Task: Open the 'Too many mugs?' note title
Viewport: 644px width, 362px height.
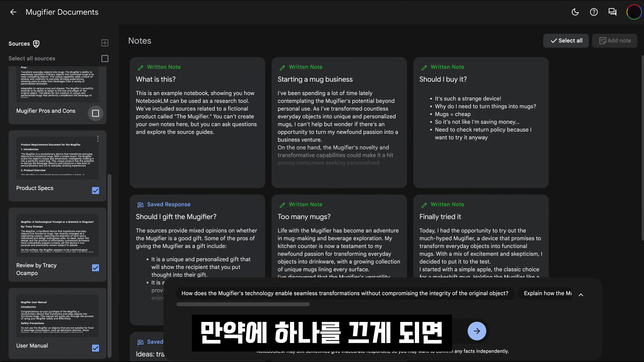Action: [304, 217]
